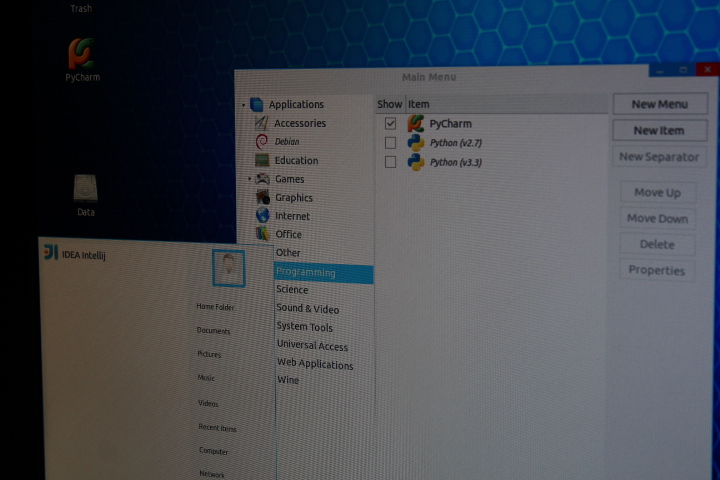Click the Data drive desktop icon
Screen dimensions: 720x480
85,188
